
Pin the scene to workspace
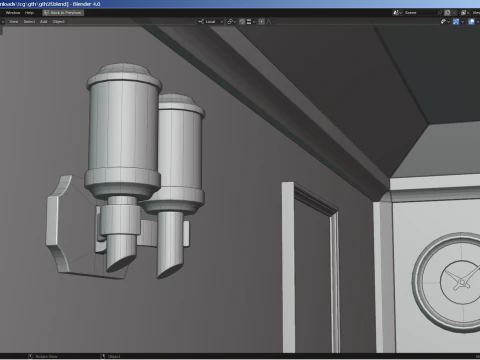click(x=440, y=13)
